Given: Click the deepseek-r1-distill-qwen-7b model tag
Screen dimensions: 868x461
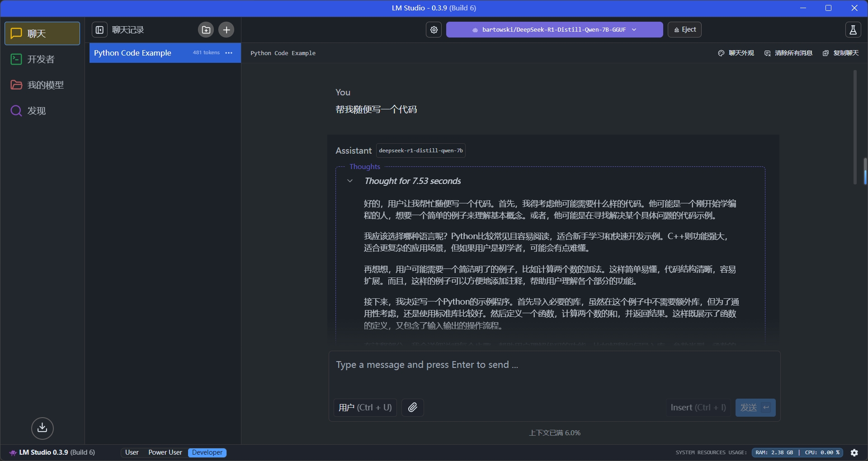Looking at the screenshot, I should pyautogui.click(x=421, y=151).
